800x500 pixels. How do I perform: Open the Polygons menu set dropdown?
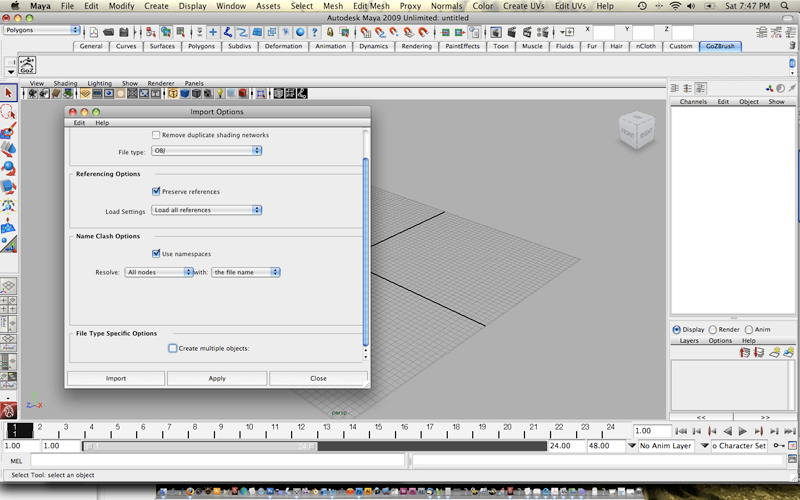42,30
